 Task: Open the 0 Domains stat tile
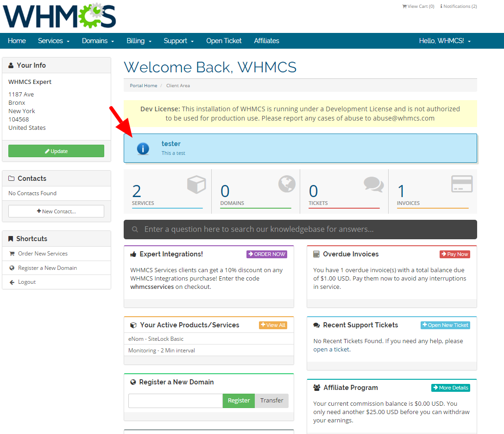(x=256, y=192)
